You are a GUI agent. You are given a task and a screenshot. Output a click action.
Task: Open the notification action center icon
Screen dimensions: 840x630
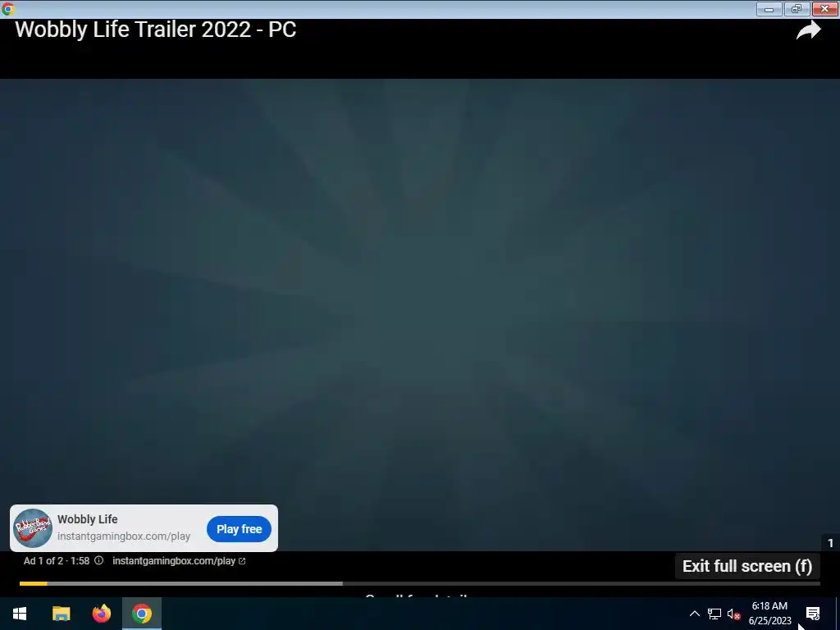point(813,614)
